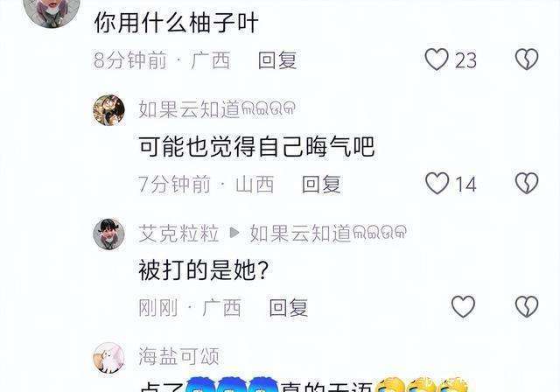The image size is (560, 392).
Task: Select comment text 你用什么柚子叶
Action: 176,23
